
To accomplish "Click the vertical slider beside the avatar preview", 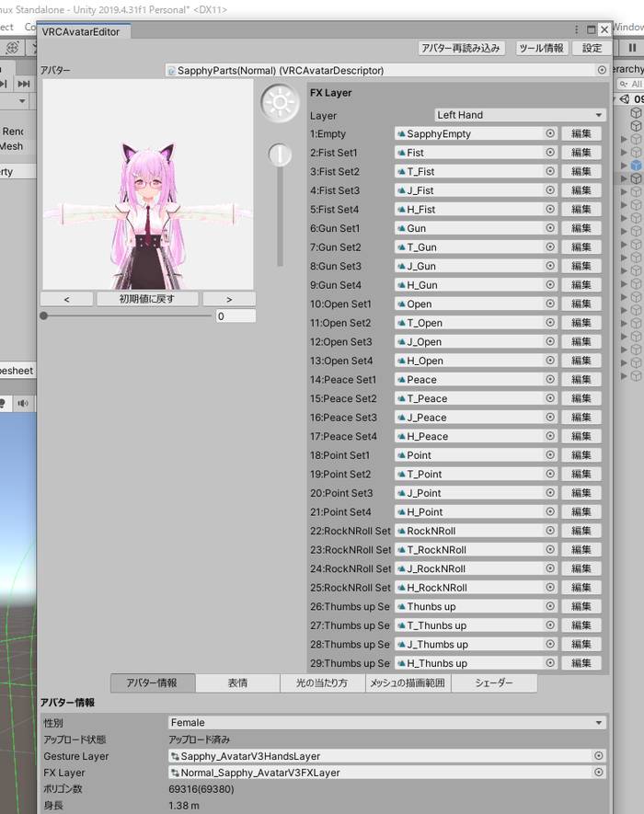I will [x=280, y=205].
